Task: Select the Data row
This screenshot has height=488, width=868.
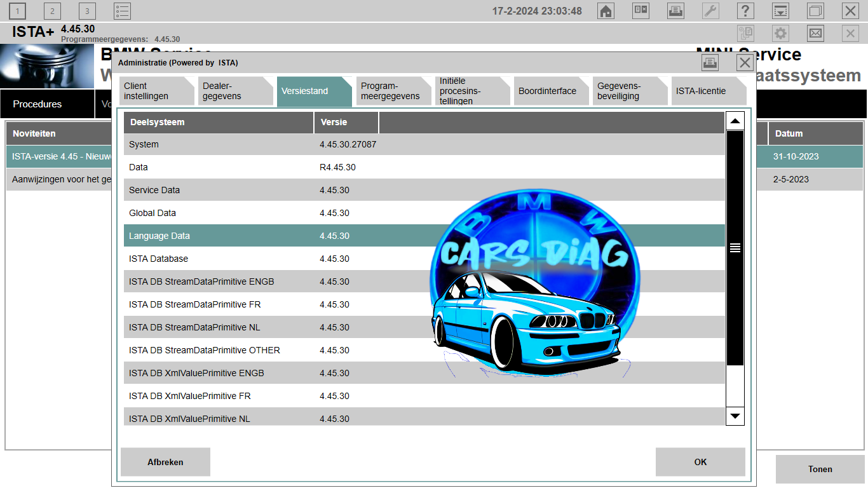Action: (x=424, y=167)
